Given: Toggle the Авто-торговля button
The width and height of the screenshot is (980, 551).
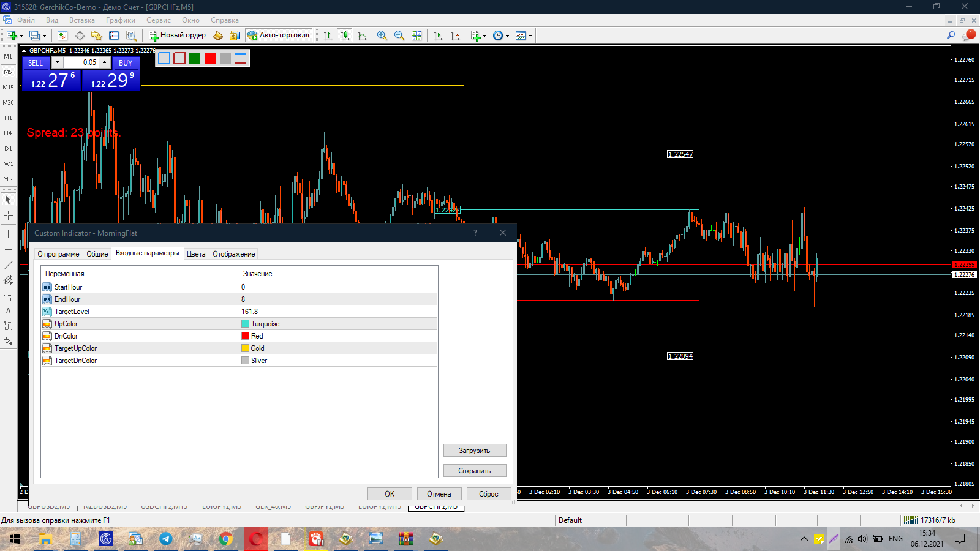Looking at the screenshot, I should point(279,36).
